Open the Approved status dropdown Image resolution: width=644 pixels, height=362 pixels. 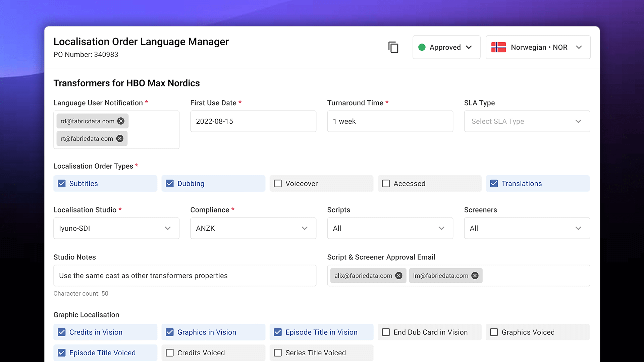[x=446, y=47]
